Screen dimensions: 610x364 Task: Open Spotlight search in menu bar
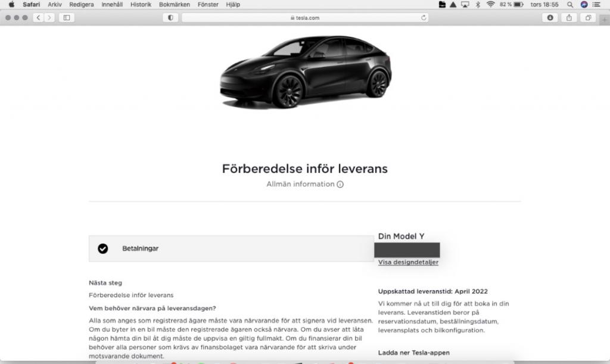point(570,5)
